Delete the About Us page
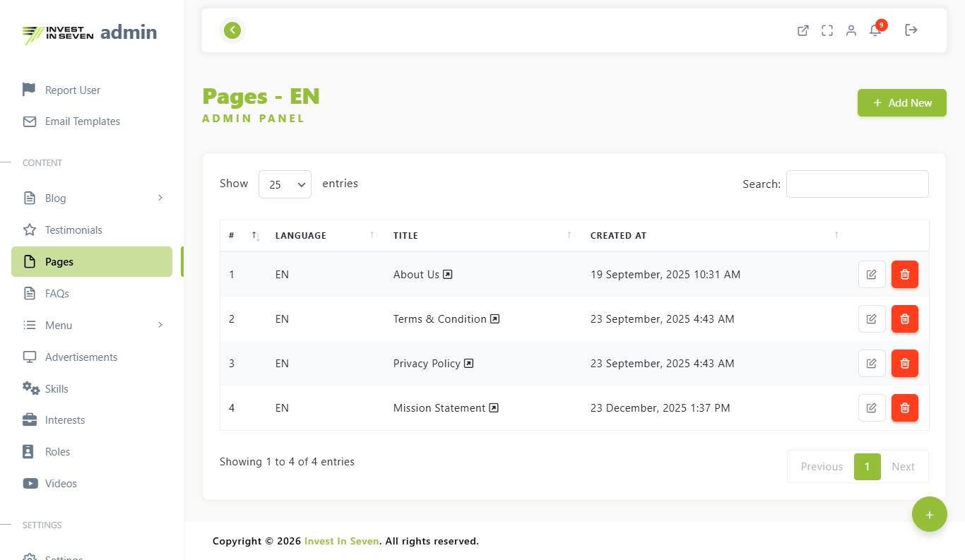This screenshot has width=965, height=560. tap(904, 275)
